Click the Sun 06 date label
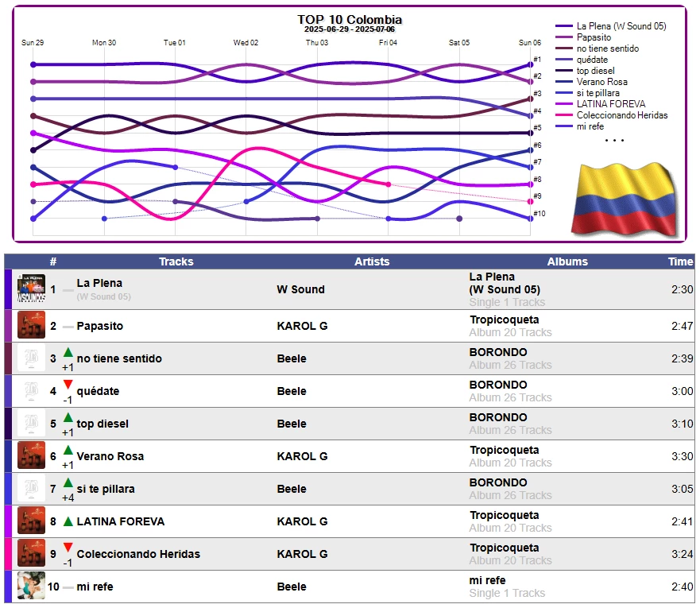This screenshot has height=608, width=700. click(529, 42)
